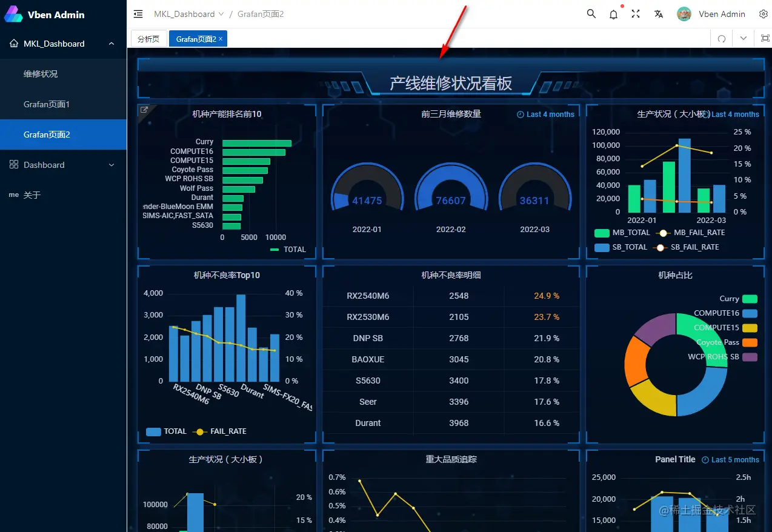
Task: Toggle the MB_TOTAL legend series
Action: (x=622, y=233)
